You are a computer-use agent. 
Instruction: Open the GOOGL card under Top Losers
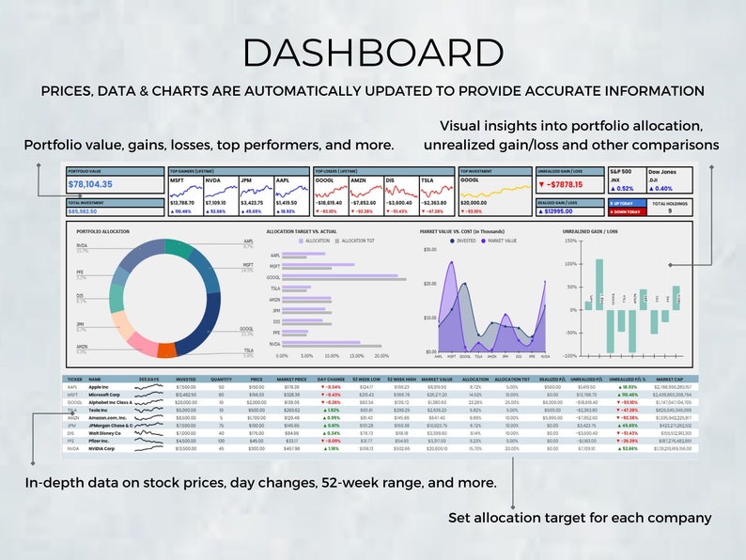(331, 196)
